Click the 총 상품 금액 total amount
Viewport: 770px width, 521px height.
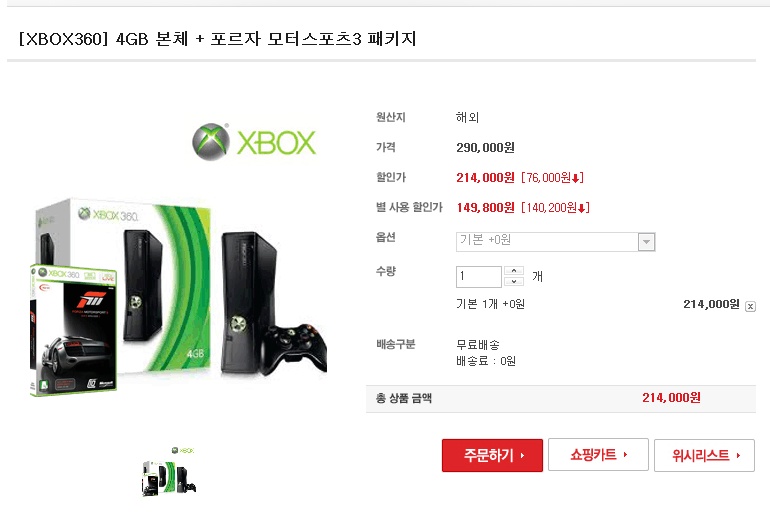coord(671,398)
